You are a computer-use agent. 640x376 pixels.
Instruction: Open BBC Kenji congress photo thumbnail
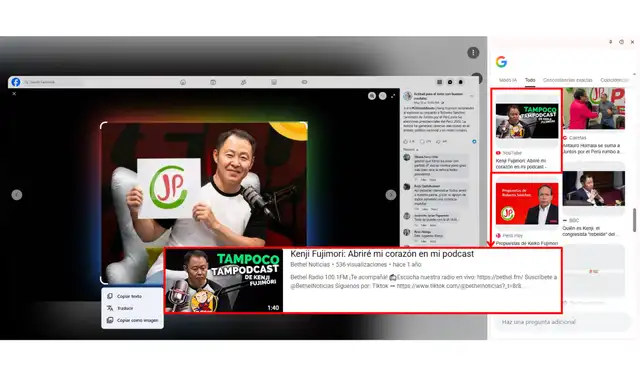tap(594, 189)
